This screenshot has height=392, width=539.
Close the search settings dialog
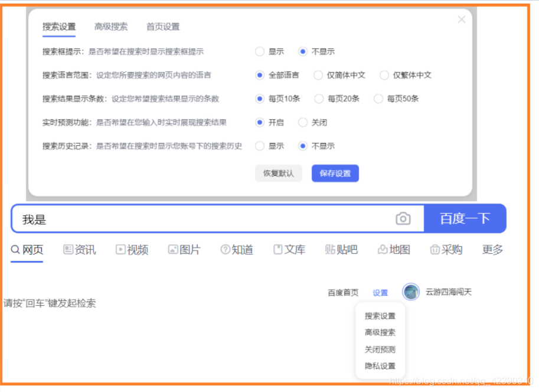[461, 19]
